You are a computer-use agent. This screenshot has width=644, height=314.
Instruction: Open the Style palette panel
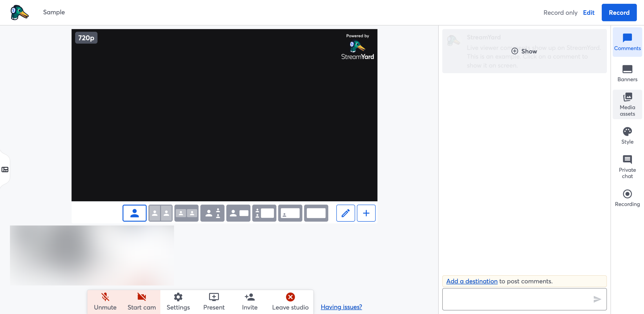click(627, 136)
